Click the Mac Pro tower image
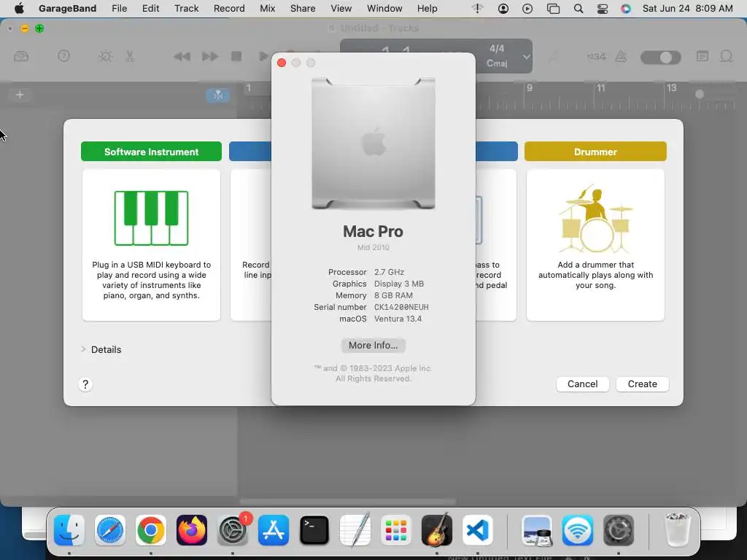 click(x=373, y=144)
